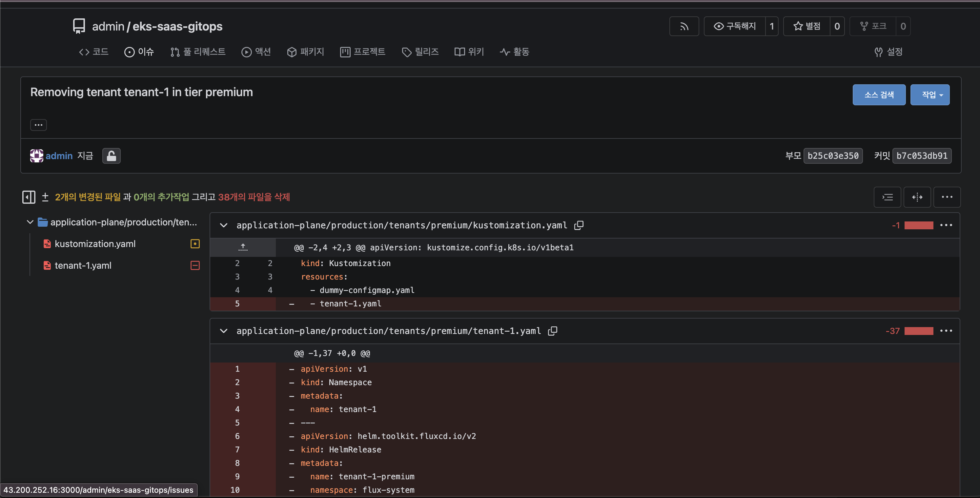
Task: Open the 작업 dropdown menu
Action: tap(929, 95)
